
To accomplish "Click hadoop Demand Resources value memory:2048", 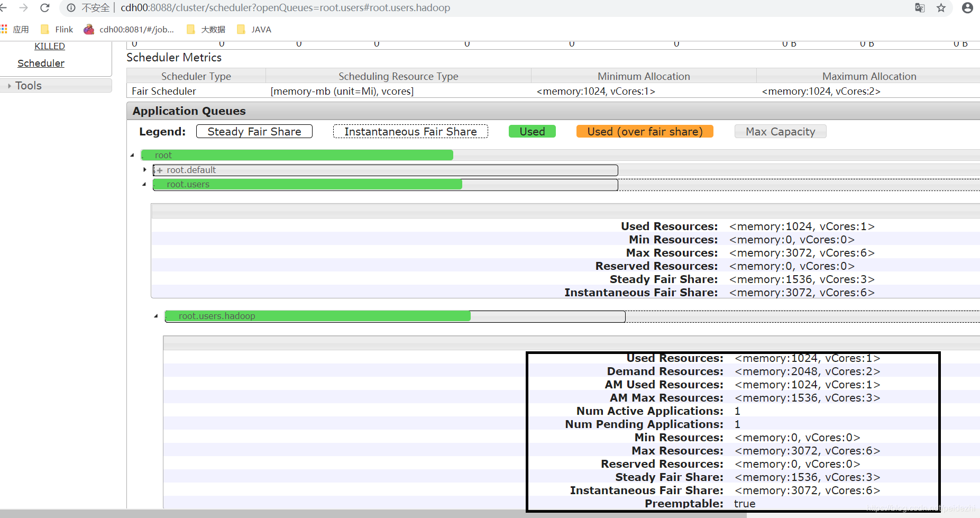I will [808, 371].
